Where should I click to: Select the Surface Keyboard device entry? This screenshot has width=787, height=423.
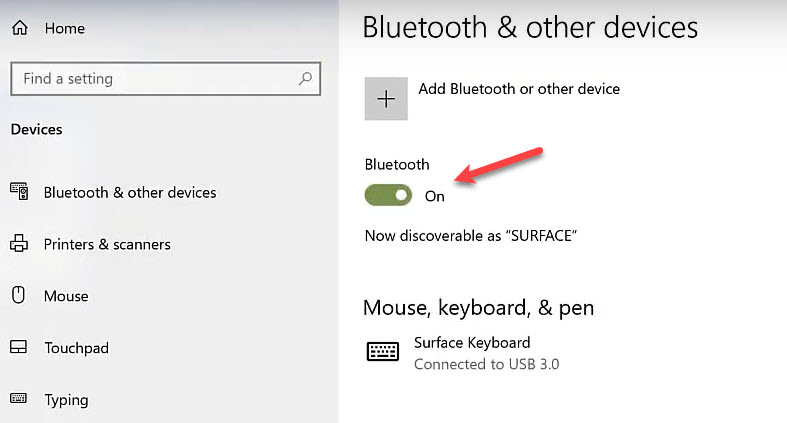(x=463, y=353)
